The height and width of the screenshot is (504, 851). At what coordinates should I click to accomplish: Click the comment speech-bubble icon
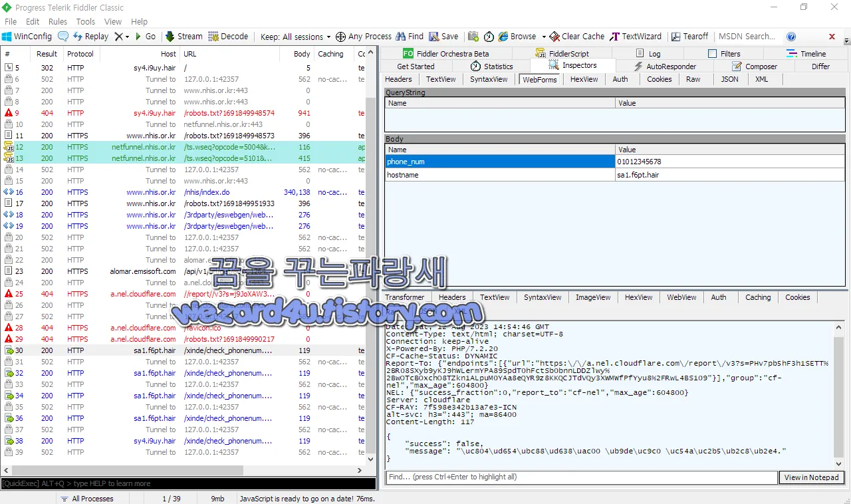[63, 37]
